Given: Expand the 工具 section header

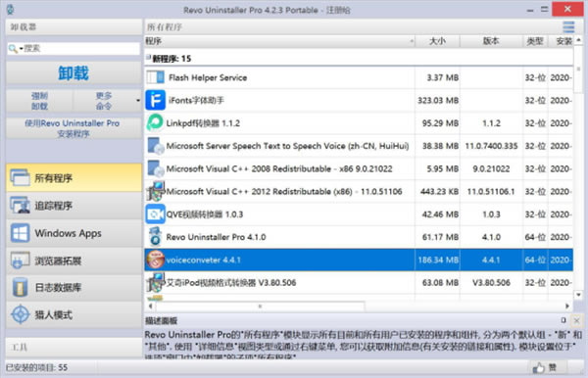Looking at the screenshot, I should [x=73, y=348].
